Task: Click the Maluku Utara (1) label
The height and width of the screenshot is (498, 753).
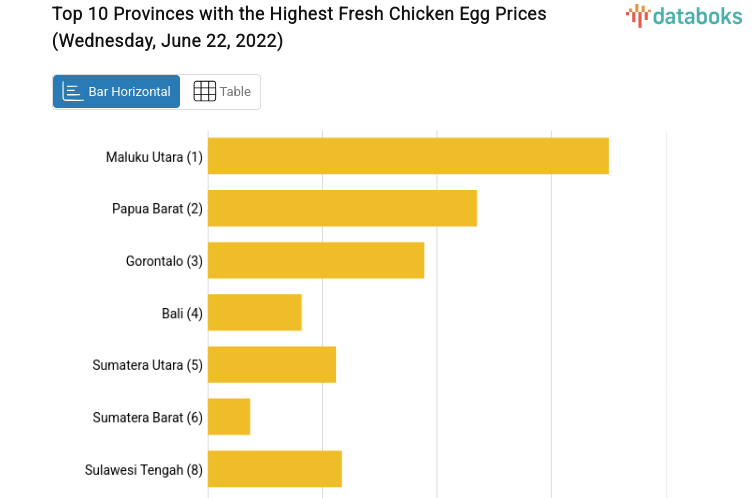Action: [154, 157]
